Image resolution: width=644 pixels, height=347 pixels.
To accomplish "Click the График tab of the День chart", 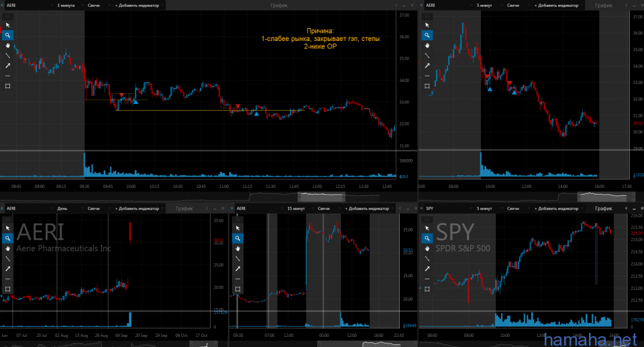I will (184, 209).
